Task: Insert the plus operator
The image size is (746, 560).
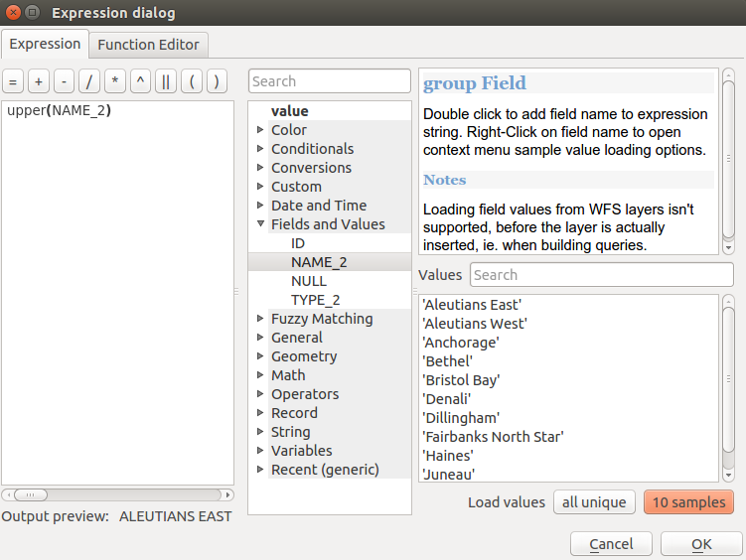Action: 39,81
